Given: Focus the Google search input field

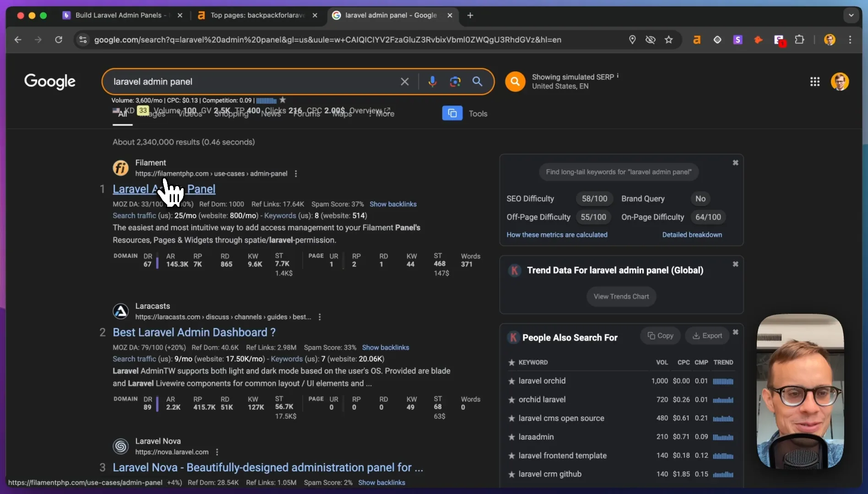Looking at the screenshot, I should point(252,81).
